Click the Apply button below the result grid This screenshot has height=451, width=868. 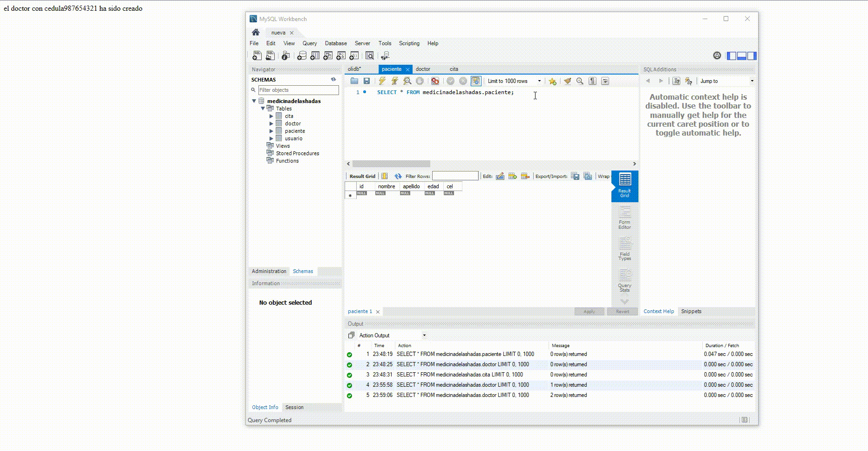pyautogui.click(x=589, y=311)
